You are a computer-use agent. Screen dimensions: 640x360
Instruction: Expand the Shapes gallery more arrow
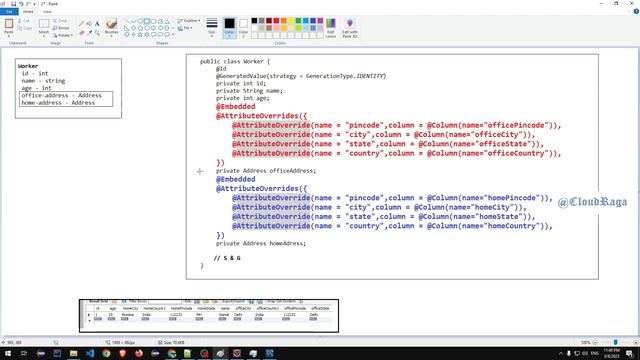pos(173,35)
